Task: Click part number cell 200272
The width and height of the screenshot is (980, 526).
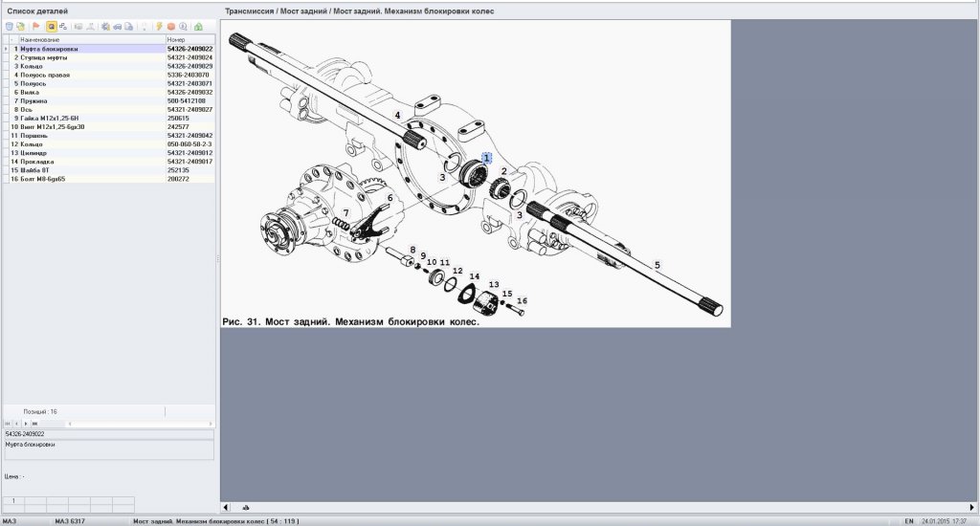Action: 190,179
